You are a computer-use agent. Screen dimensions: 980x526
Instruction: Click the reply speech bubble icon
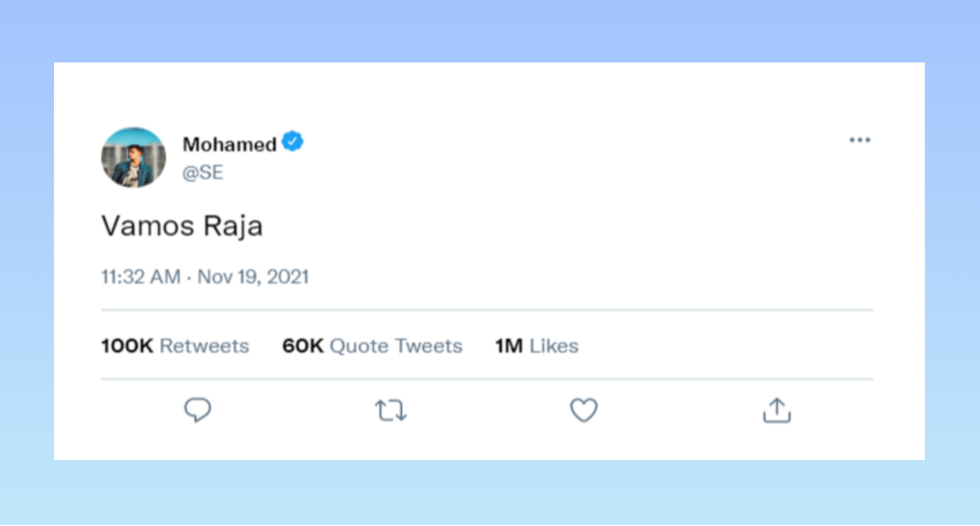(198, 410)
